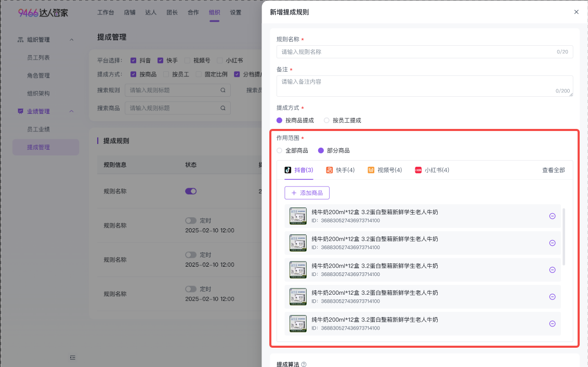Select the 部分商品 radio option
This screenshot has height=367, width=588.
pos(321,151)
